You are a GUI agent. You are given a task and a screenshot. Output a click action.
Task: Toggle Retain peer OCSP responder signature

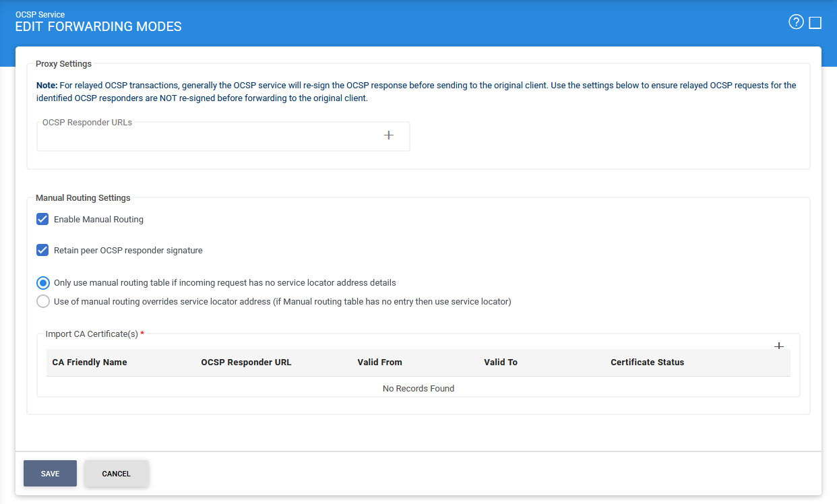[x=43, y=251]
